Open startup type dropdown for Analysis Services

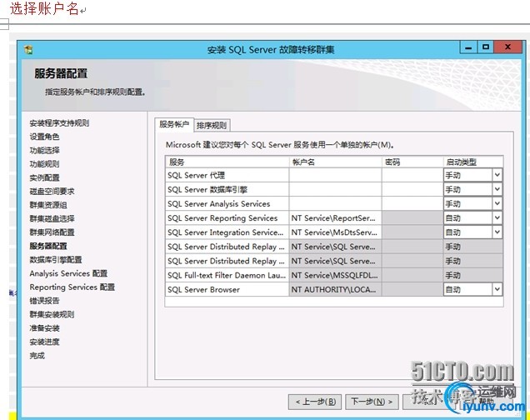497,203
